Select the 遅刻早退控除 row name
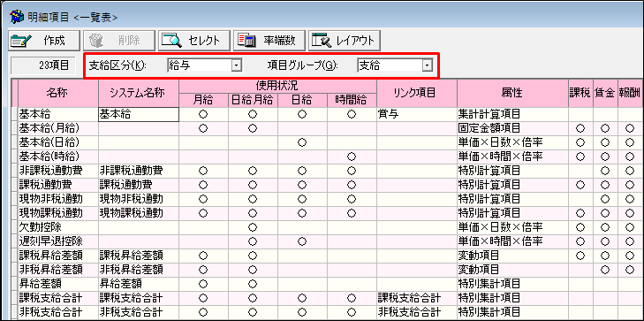Viewport: 644px width, 321px height. [58, 241]
